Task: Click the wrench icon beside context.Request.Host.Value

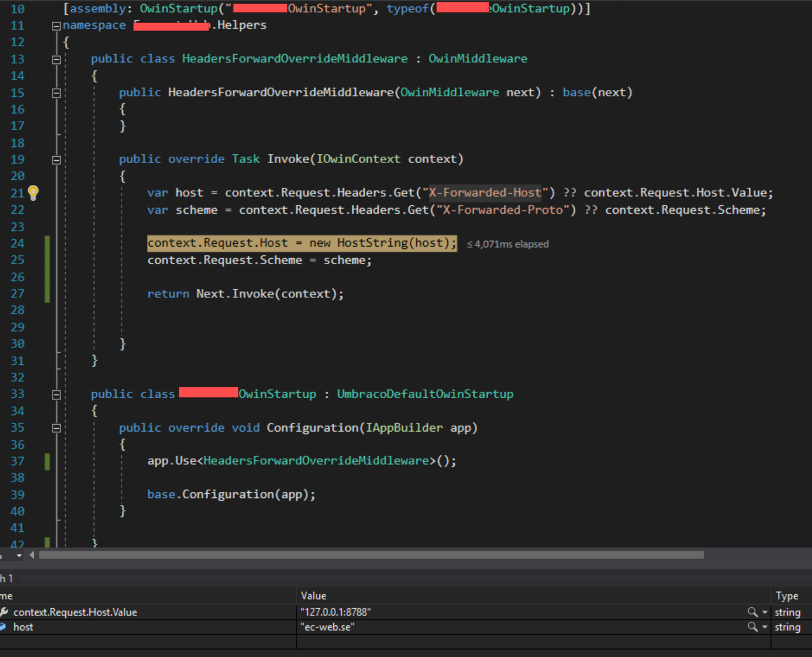Action: [4, 612]
